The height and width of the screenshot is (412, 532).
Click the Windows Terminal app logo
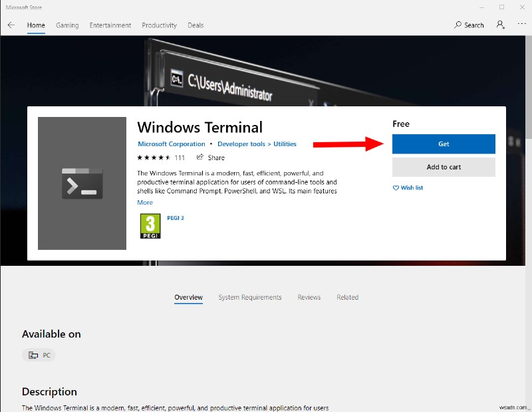[x=82, y=184]
